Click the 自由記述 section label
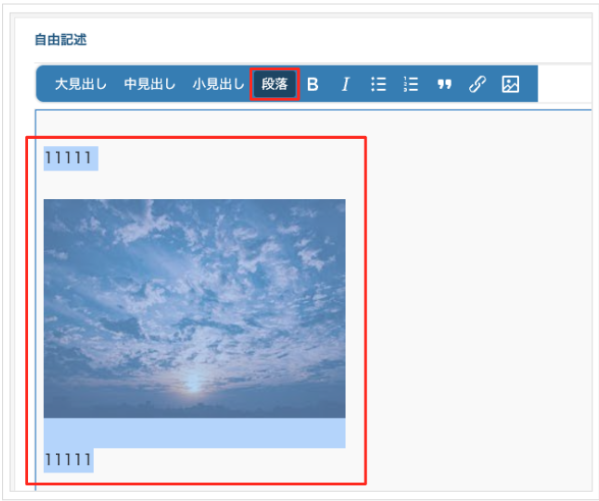 coord(61,39)
